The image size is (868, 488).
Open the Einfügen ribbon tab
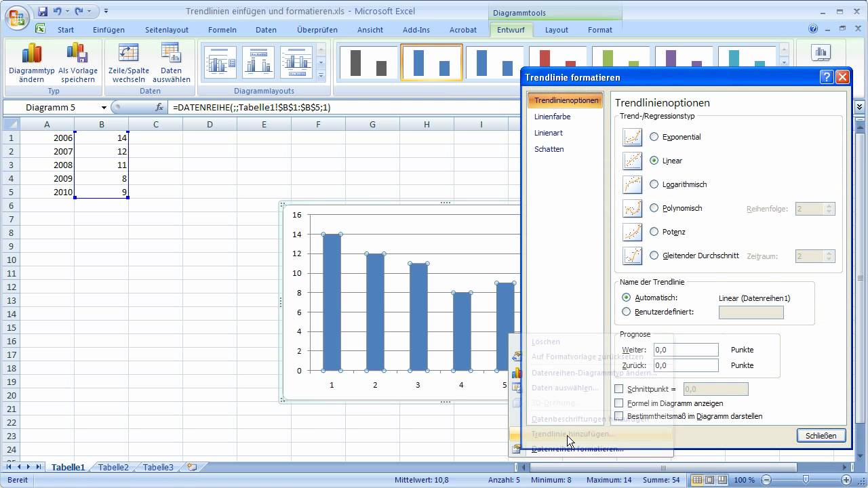[x=108, y=30]
